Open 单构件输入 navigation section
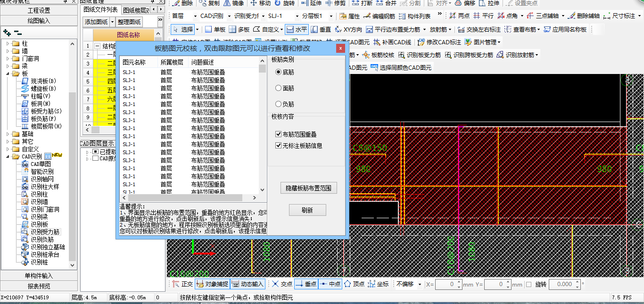 [39, 276]
